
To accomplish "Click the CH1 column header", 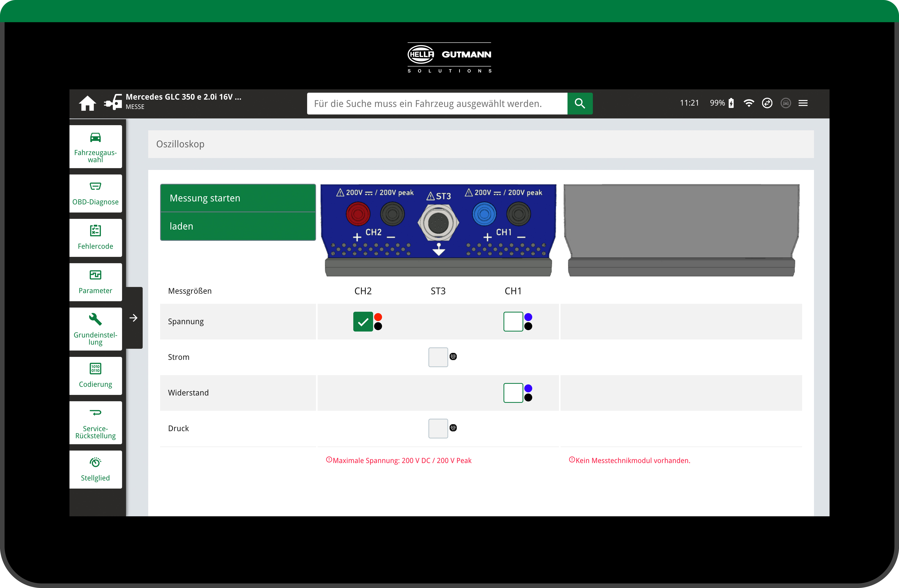I will (513, 291).
